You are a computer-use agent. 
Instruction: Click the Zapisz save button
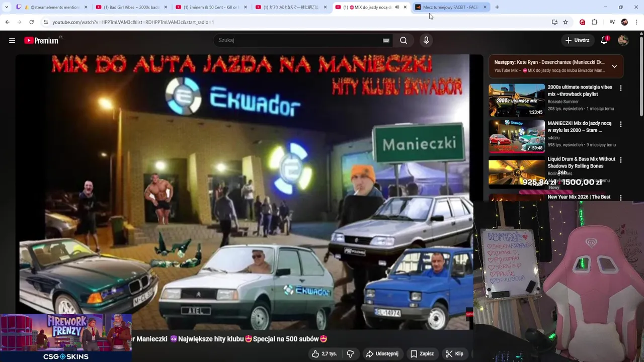pos(422,353)
